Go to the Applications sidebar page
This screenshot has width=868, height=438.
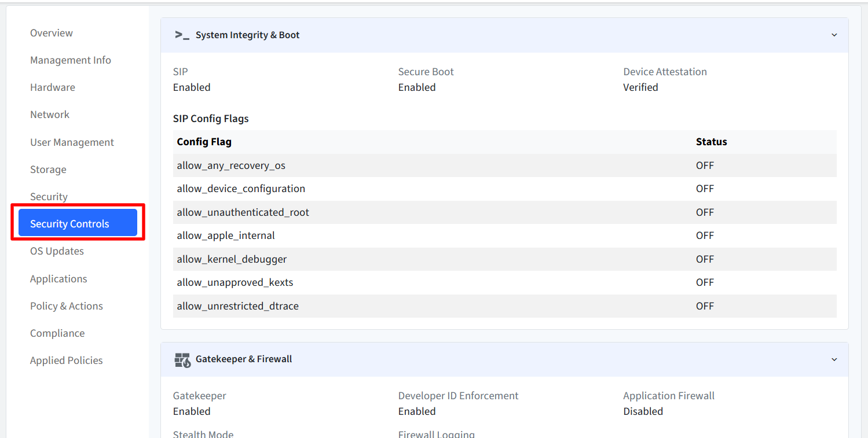(58, 279)
